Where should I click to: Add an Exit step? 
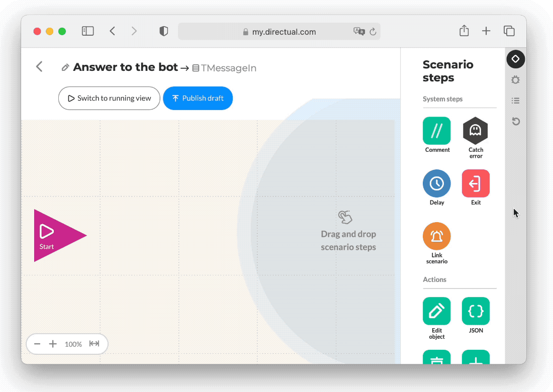click(475, 184)
